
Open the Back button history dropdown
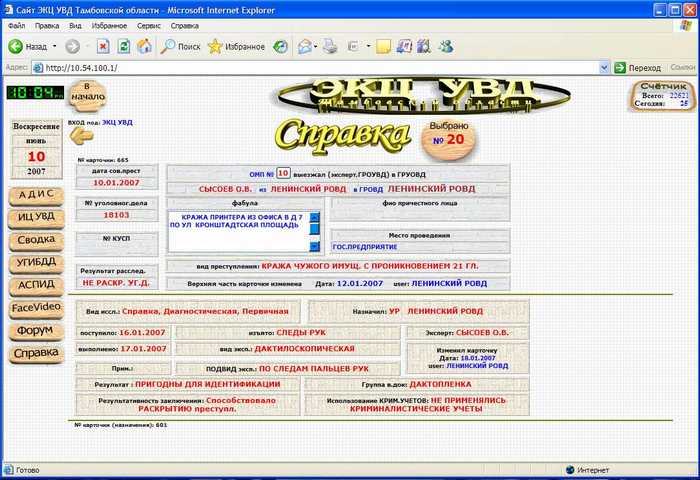54,46
